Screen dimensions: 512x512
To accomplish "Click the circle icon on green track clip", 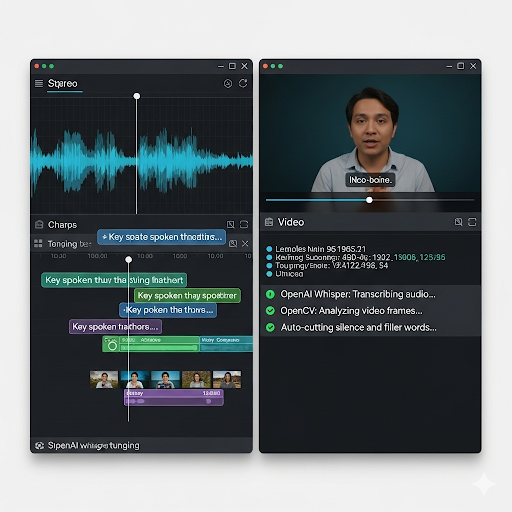I will [x=112, y=346].
